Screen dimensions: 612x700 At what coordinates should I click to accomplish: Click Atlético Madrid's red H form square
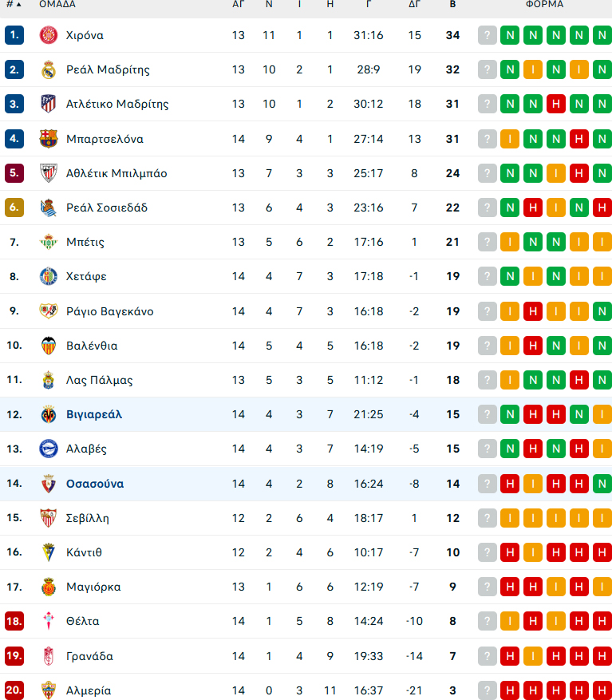(556, 104)
